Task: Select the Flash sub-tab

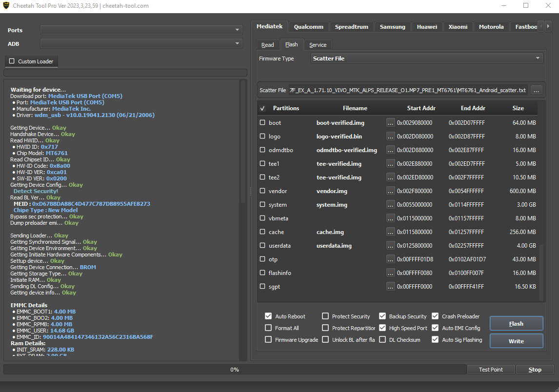Action: click(291, 44)
